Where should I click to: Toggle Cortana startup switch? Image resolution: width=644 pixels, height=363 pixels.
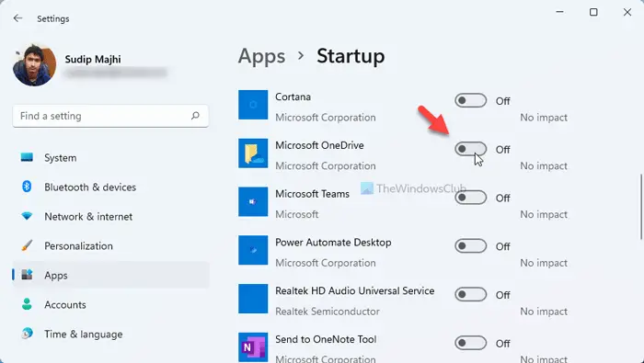(471, 100)
